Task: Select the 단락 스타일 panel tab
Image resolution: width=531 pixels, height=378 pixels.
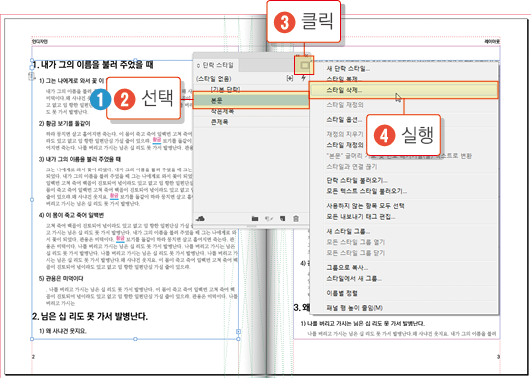Action: coord(215,65)
